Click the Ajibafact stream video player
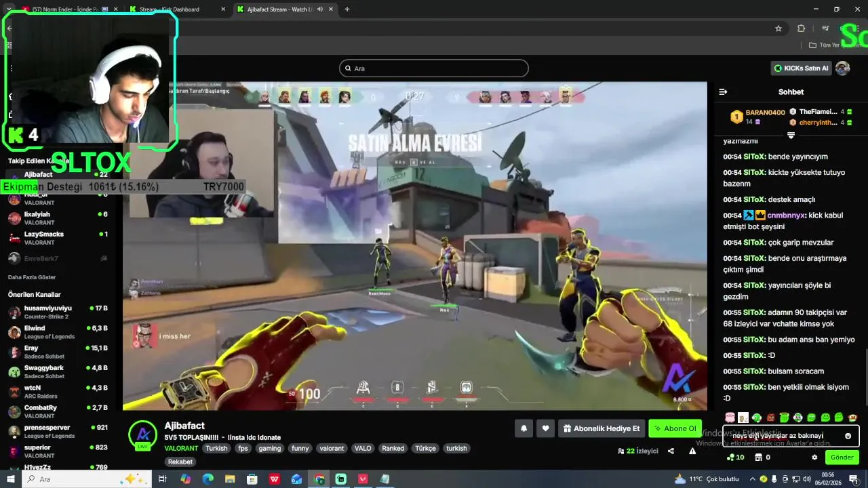The height and width of the screenshot is (488, 868). [x=414, y=246]
